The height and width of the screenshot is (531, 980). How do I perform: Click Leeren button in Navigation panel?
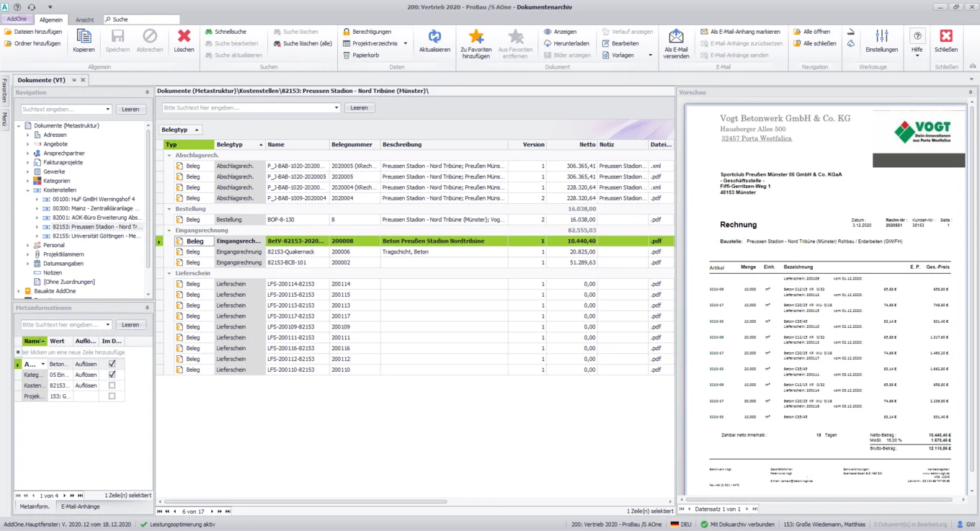click(130, 110)
